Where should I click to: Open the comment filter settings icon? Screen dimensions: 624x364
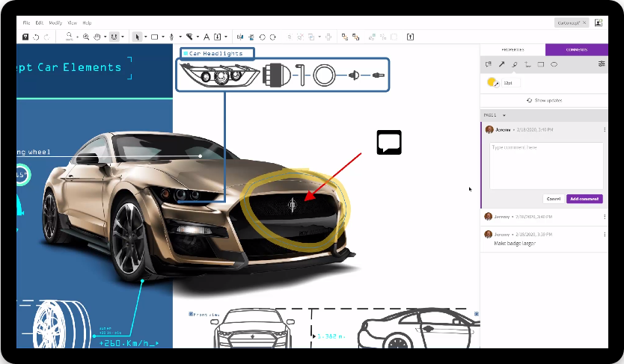pos(602,64)
